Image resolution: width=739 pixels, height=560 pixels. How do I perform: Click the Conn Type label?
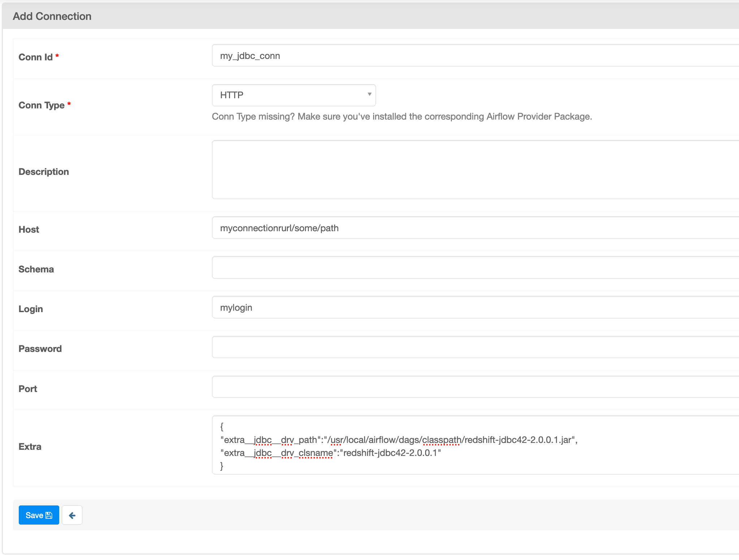tap(42, 105)
